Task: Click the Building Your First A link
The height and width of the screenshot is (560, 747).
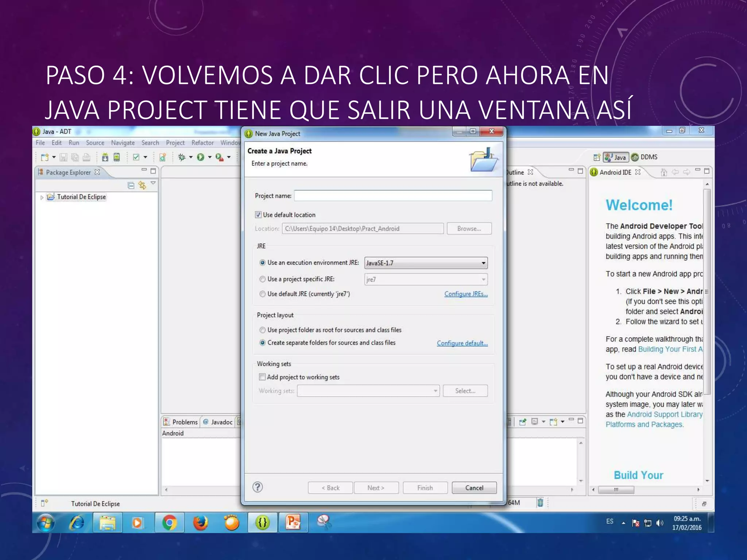Action: pos(670,349)
